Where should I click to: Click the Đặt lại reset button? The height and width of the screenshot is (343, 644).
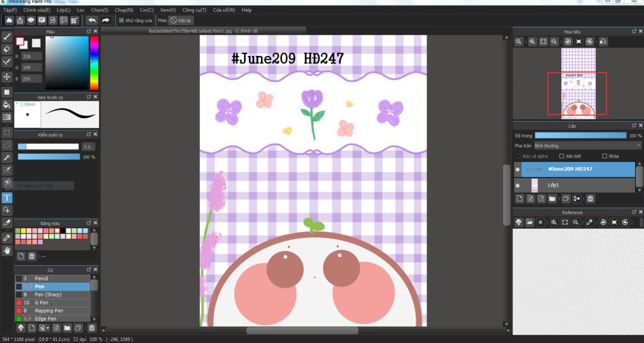[x=180, y=20]
